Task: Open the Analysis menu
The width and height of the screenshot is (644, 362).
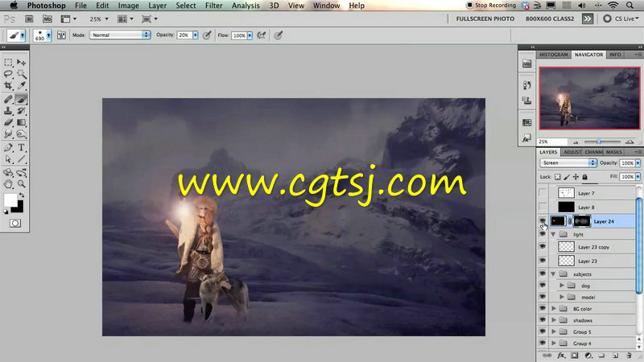Action: coord(246,6)
